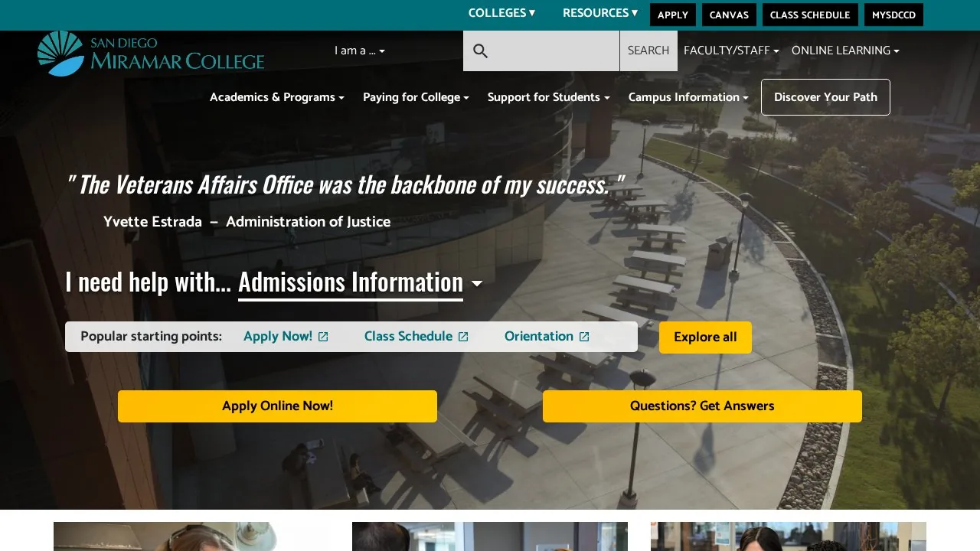980x551 pixels.
Task: Open Campus Information menu
Action: pyautogui.click(x=688, y=97)
